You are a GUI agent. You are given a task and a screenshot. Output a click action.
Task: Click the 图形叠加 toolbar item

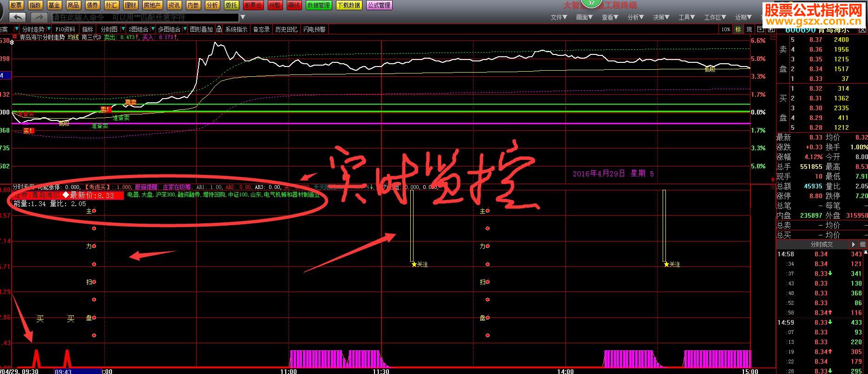tap(202, 29)
